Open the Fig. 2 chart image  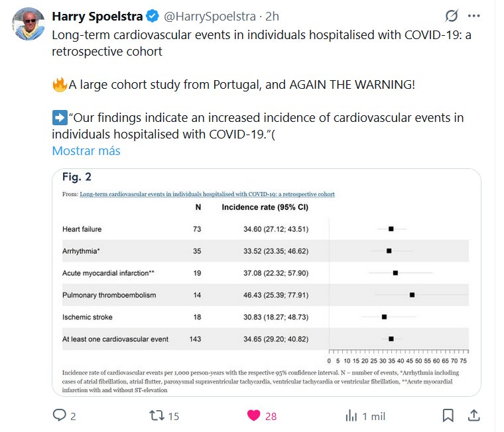click(x=266, y=282)
